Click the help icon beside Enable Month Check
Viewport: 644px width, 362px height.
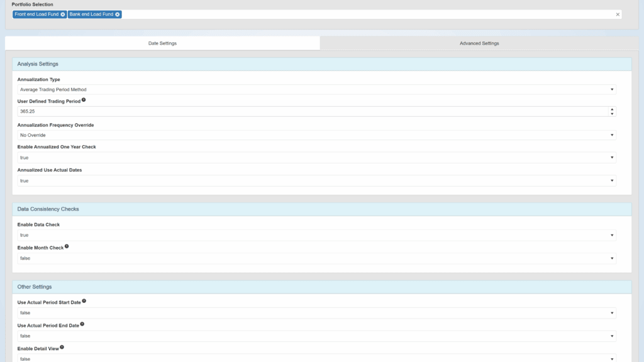(x=67, y=247)
